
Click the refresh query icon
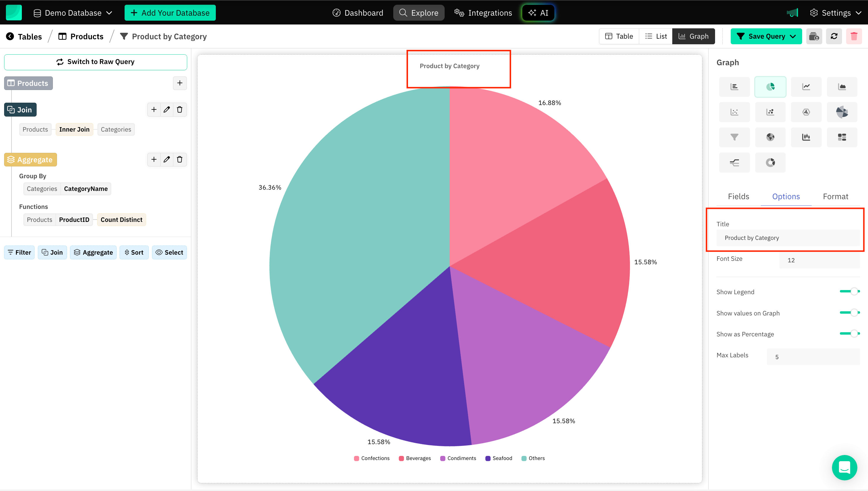click(x=834, y=36)
